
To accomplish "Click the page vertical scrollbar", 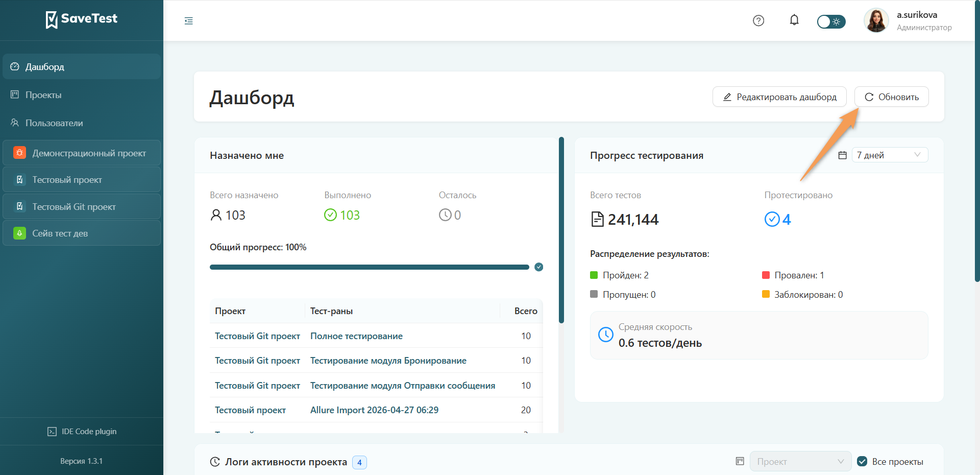I will (x=977, y=140).
